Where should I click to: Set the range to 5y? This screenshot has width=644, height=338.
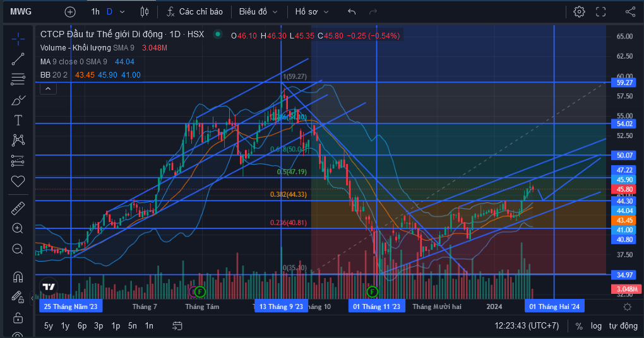49,325
